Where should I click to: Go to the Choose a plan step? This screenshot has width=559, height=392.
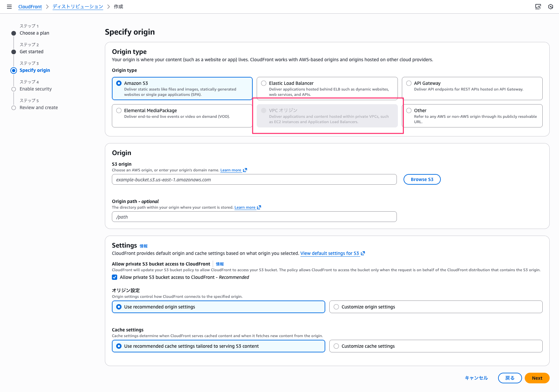click(x=34, y=33)
